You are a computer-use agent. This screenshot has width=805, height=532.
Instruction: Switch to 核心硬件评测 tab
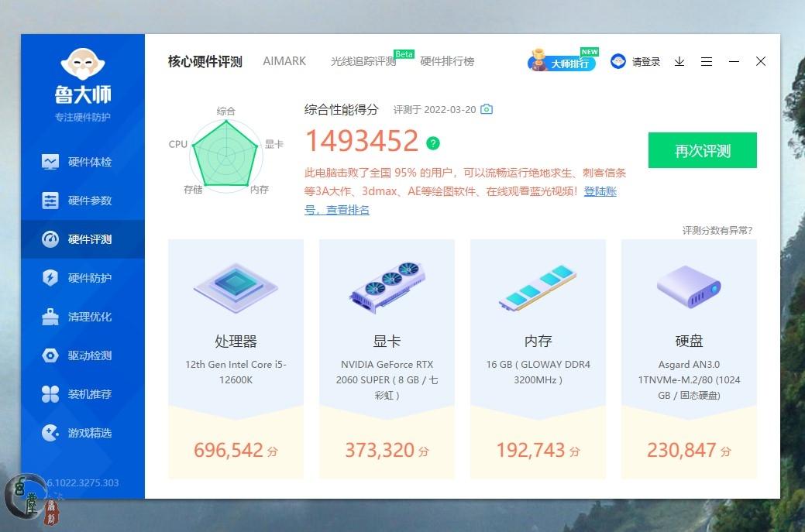pos(205,61)
